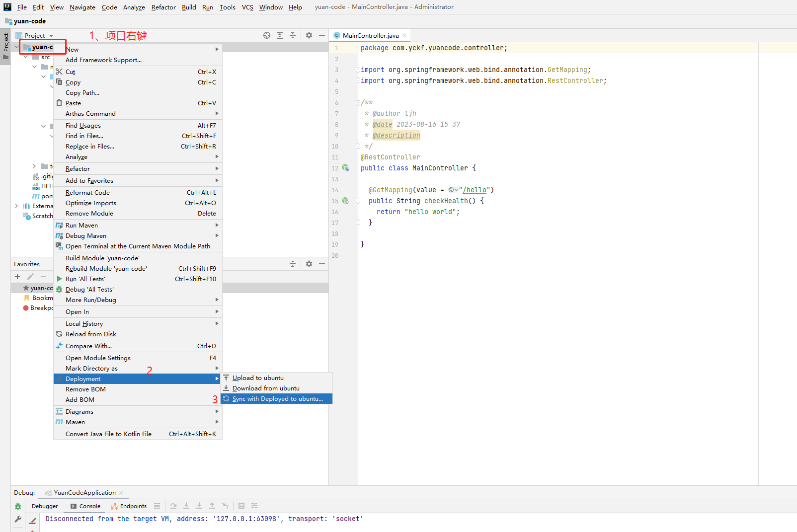Close the MainController.java tab

tap(404, 35)
